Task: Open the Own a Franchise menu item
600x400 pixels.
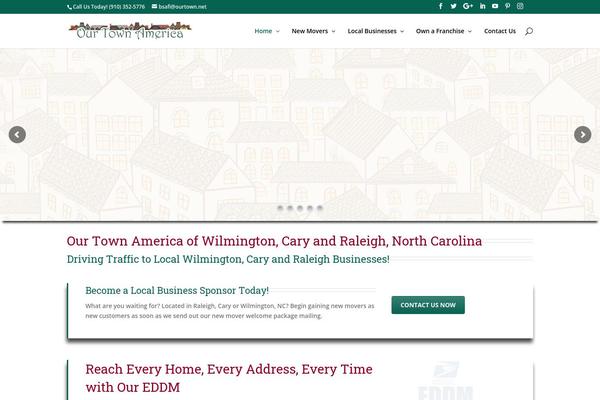Action: pos(440,31)
